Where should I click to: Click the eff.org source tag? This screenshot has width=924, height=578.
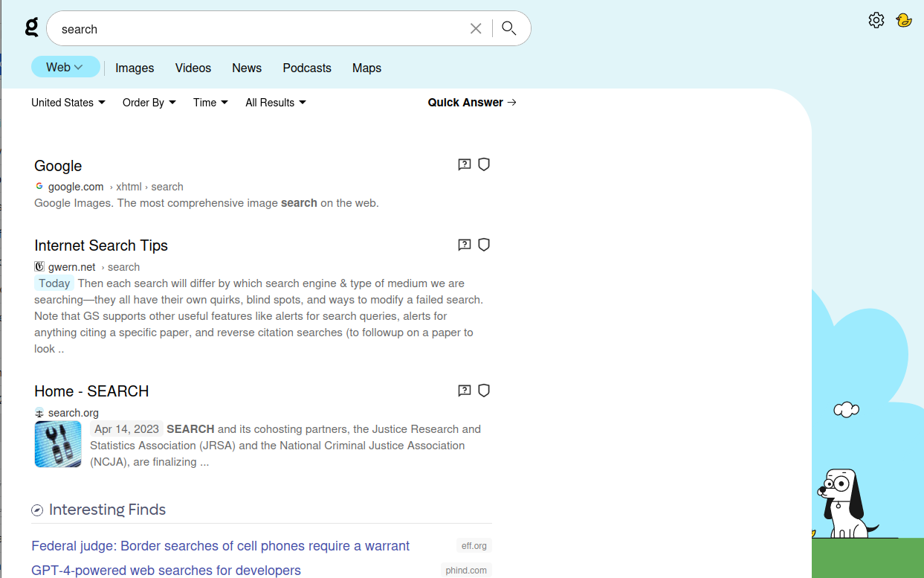click(474, 546)
